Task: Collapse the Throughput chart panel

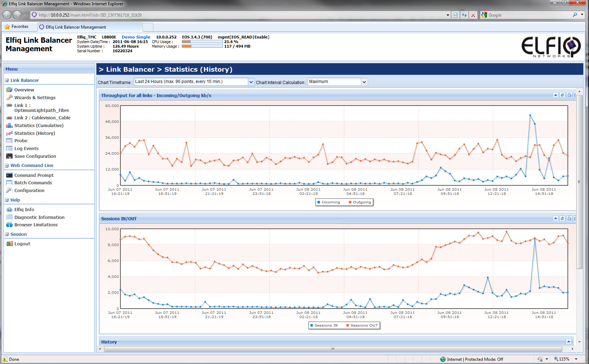Action: [x=555, y=95]
